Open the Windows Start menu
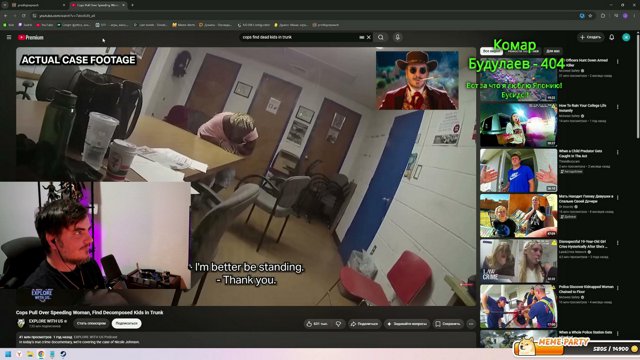 coord(8,354)
